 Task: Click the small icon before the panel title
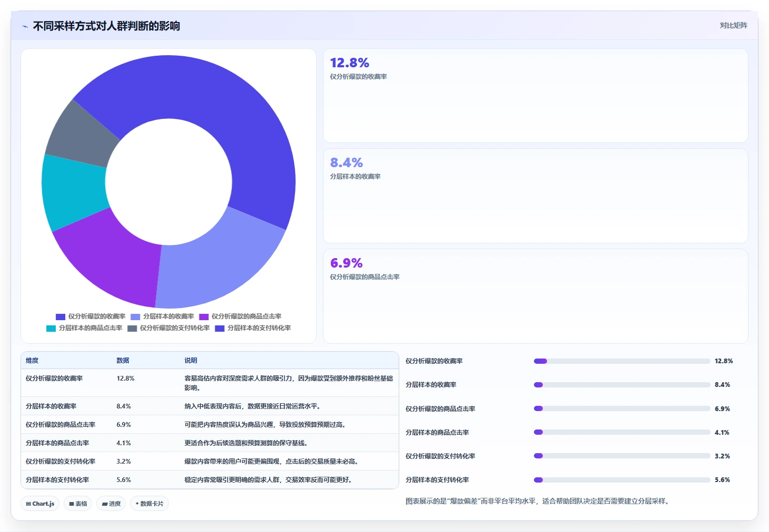pyautogui.click(x=25, y=26)
